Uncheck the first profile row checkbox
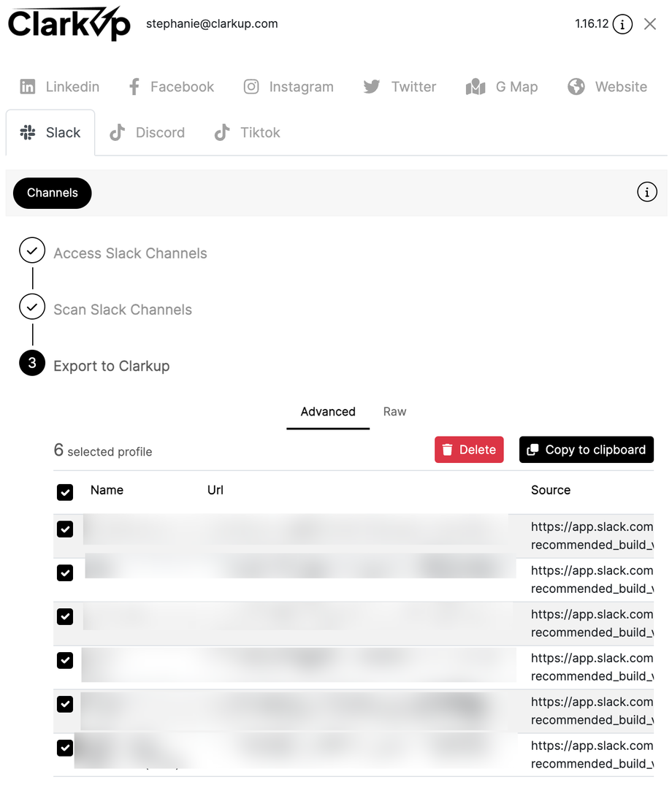 point(65,529)
